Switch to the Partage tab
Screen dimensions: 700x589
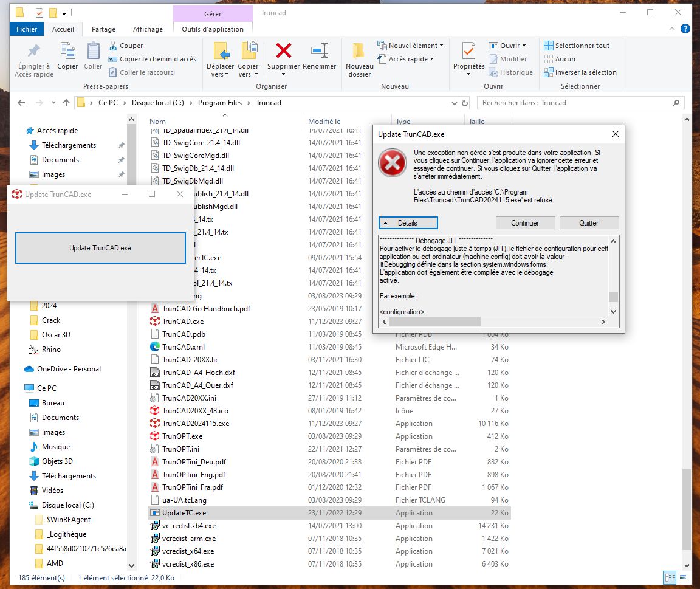click(103, 29)
